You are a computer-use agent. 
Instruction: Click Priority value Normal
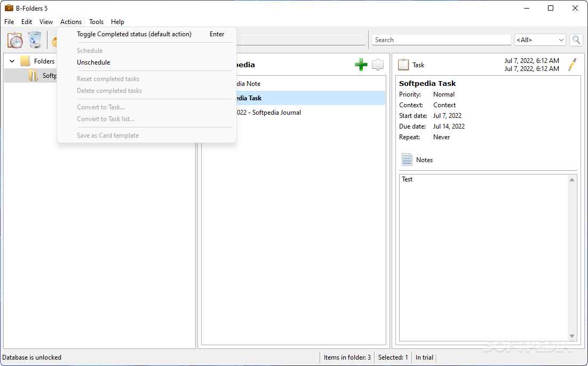[x=443, y=94]
